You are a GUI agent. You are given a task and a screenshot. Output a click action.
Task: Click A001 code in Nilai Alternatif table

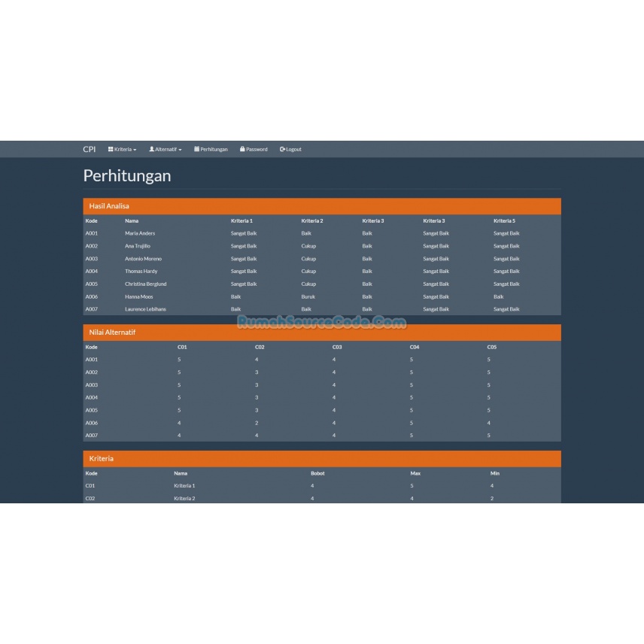tap(92, 360)
